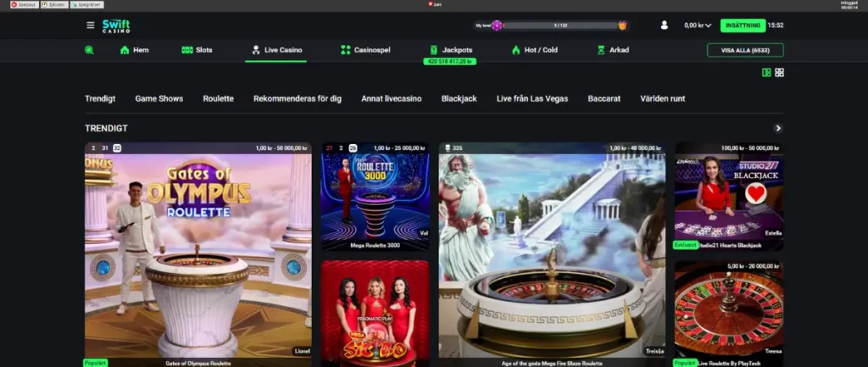
Task: Select the Rekommenderas för dig category
Action: coord(298,98)
